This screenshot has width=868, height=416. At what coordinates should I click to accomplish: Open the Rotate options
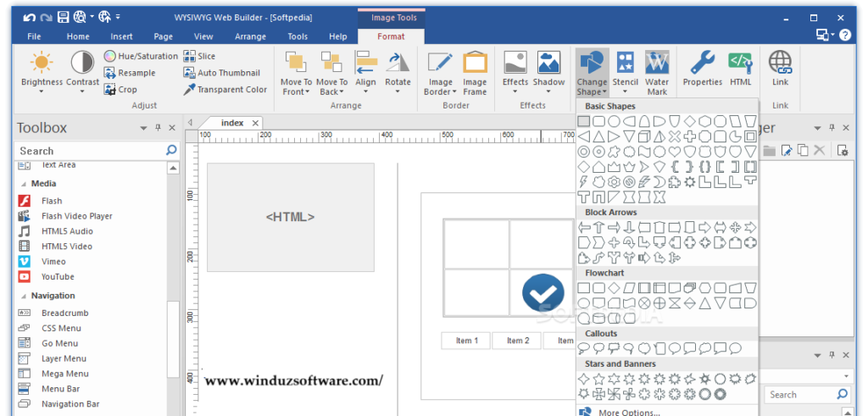pyautogui.click(x=398, y=73)
